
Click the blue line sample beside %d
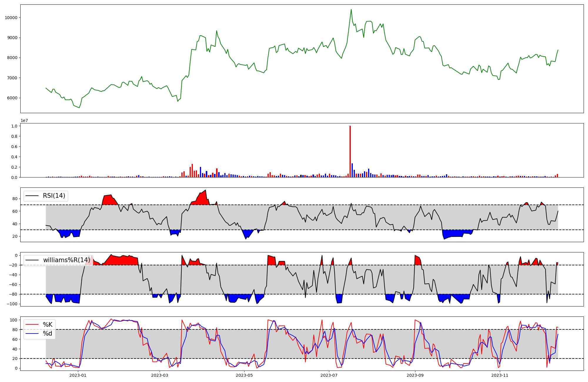(x=32, y=334)
